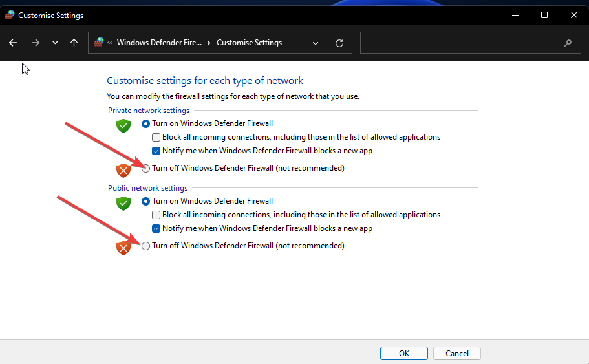Click the green shield icon in public settings
Image resolution: width=589 pixels, height=364 pixels.
(x=123, y=203)
